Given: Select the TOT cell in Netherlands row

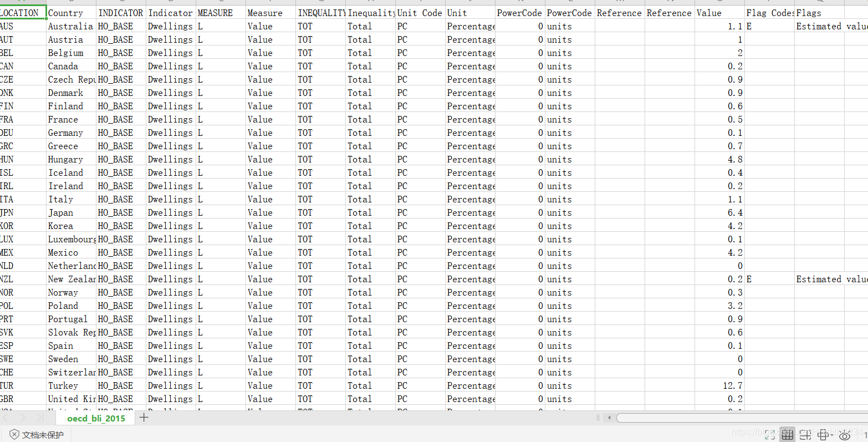Looking at the screenshot, I should [x=320, y=266].
